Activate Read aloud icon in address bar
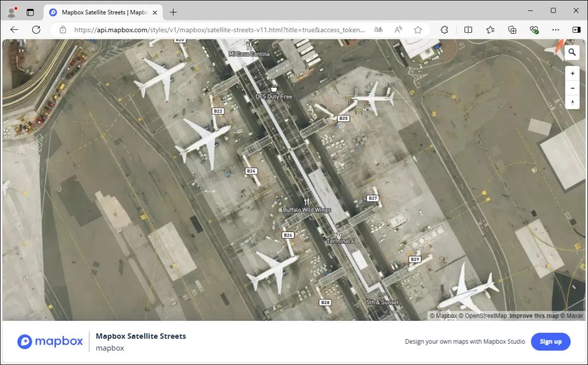 (398, 29)
